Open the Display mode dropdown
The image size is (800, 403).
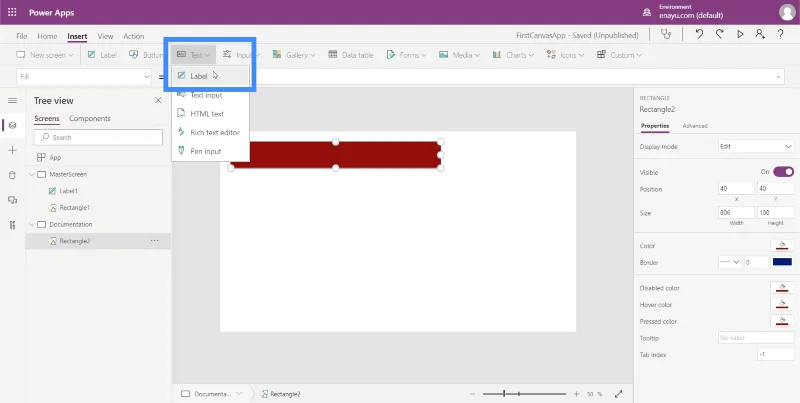[756, 146]
